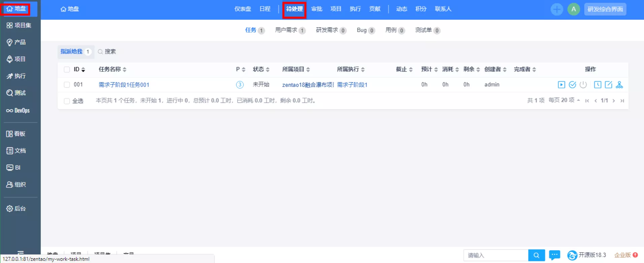Screen dimensions: 644x263
Task: Open 项目 in the left sidebar
Action: (x=16, y=59)
